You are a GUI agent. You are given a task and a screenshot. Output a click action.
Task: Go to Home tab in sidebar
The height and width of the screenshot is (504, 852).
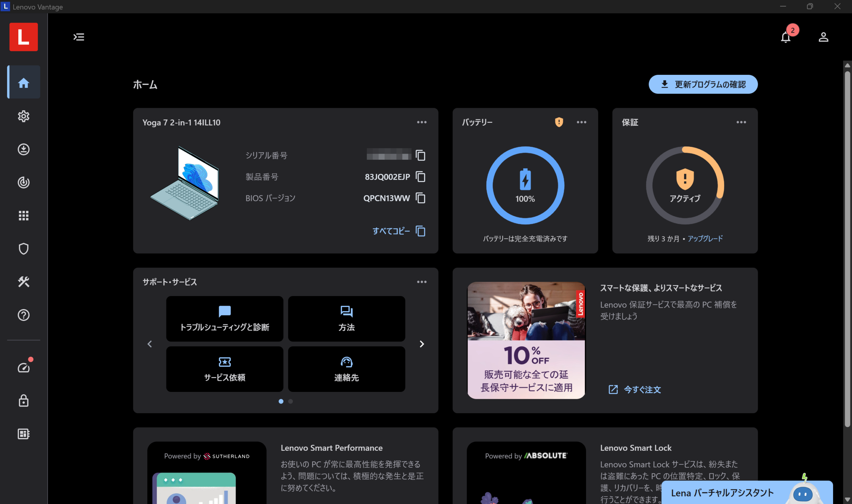click(23, 83)
